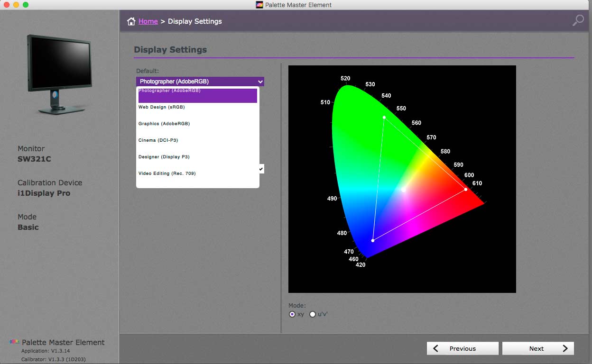Click the SW321C monitor image
Image resolution: width=592 pixels, height=364 pixels.
point(59,74)
